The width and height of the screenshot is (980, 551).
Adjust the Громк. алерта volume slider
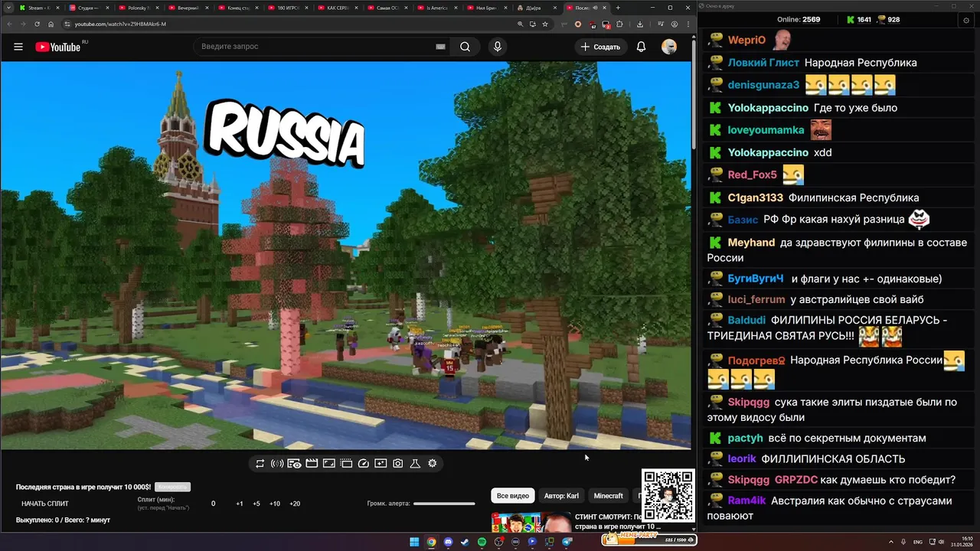444,504
